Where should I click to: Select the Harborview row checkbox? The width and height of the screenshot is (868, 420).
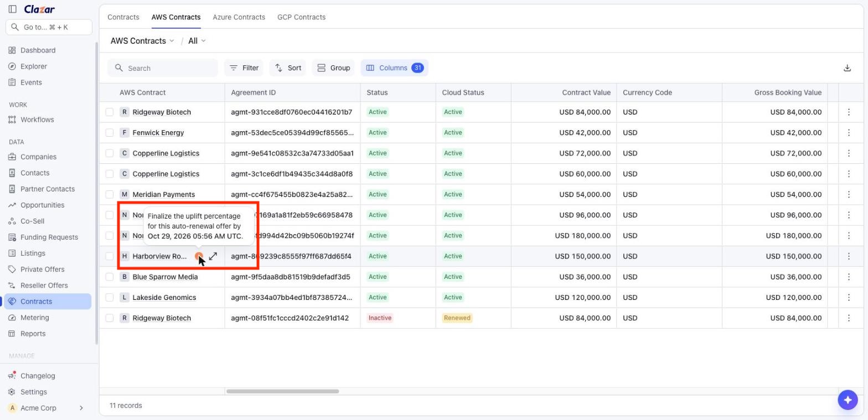tap(110, 256)
